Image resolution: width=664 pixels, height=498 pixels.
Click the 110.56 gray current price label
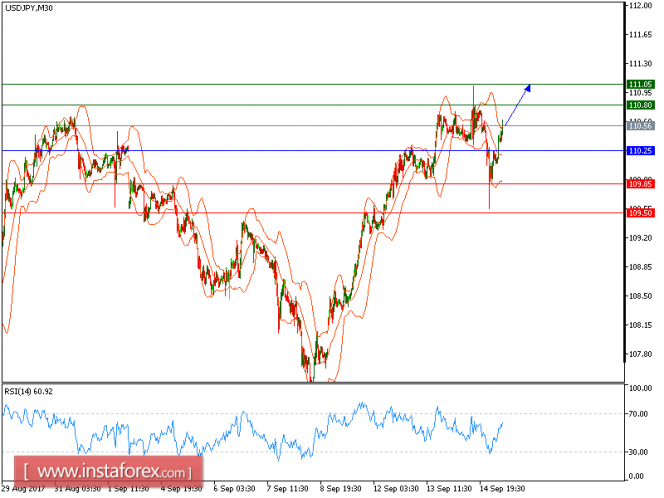640,126
